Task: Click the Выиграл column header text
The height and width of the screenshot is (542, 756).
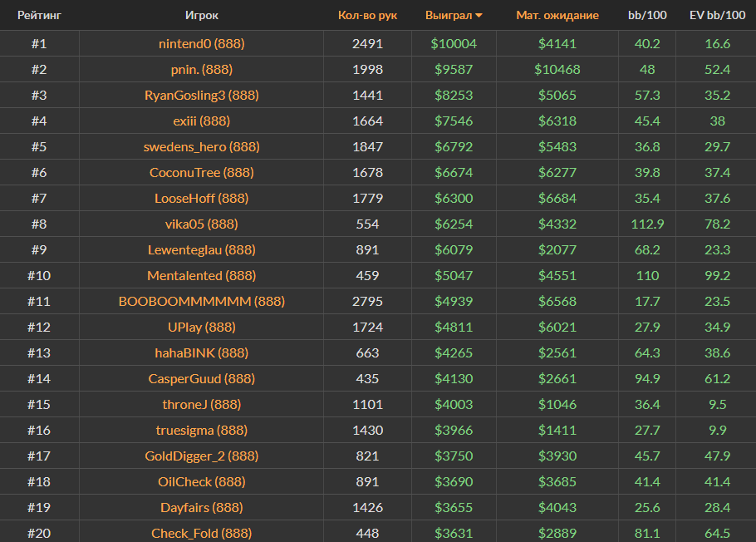Action: pos(449,15)
